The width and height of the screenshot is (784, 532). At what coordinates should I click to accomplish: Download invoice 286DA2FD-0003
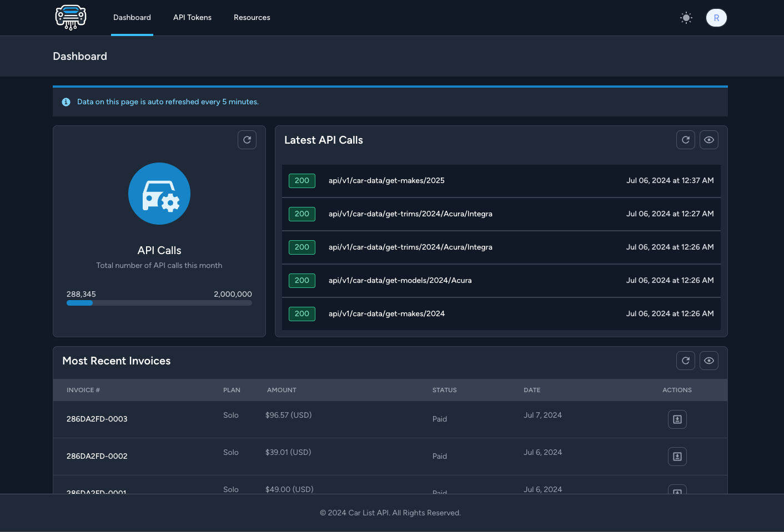(x=677, y=419)
